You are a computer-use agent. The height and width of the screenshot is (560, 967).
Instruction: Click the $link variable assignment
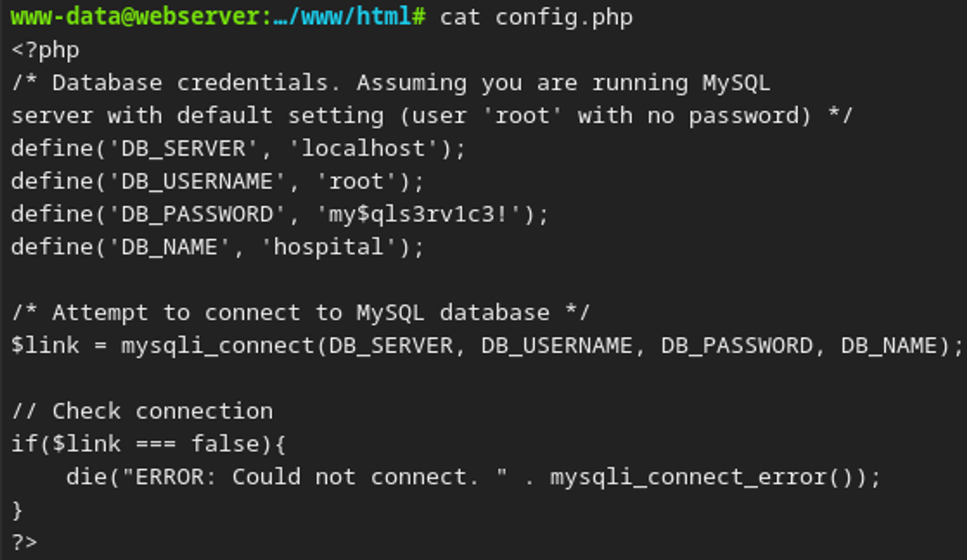tap(45, 345)
